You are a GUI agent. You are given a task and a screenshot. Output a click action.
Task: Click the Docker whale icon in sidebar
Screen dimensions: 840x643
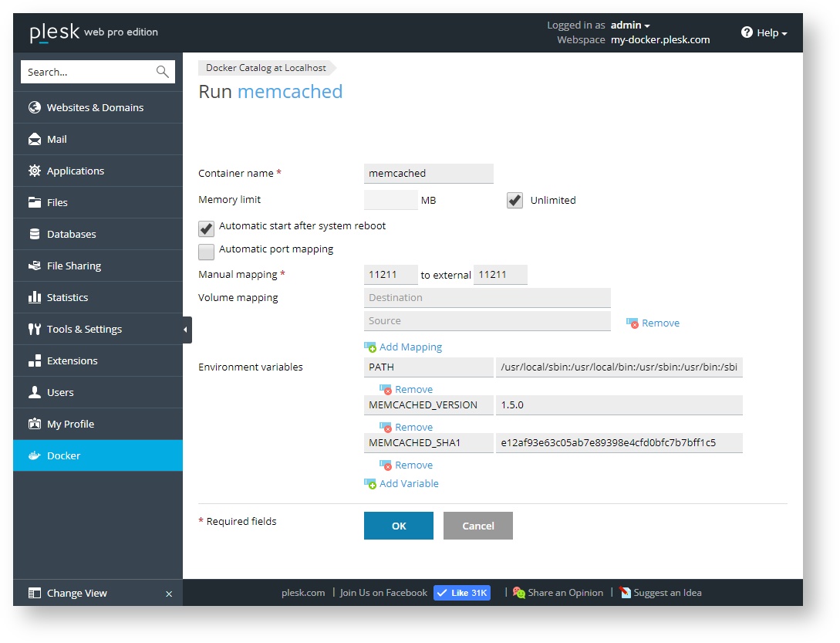tap(35, 455)
